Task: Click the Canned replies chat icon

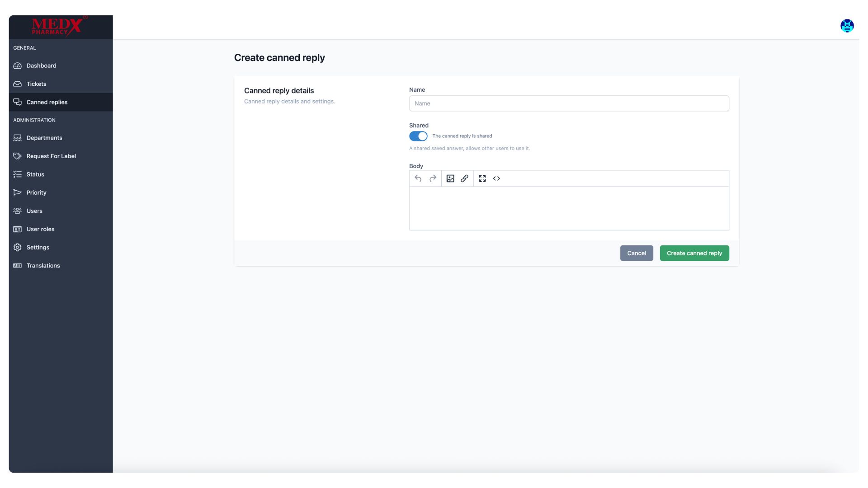Action: tap(17, 102)
